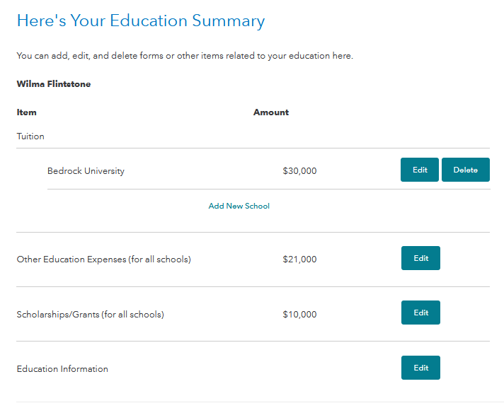The height and width of the screenshot is (420, 504).
Task: Click the Bedrock University school name
Action: tap(86, 171)
